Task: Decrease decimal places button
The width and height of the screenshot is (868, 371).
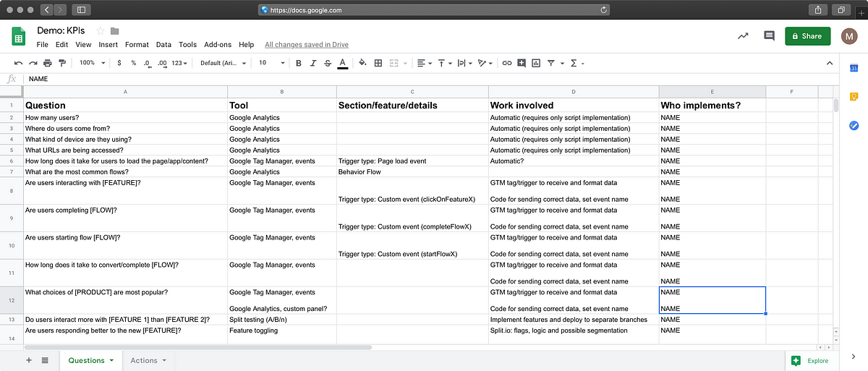Action: point(148,63)
